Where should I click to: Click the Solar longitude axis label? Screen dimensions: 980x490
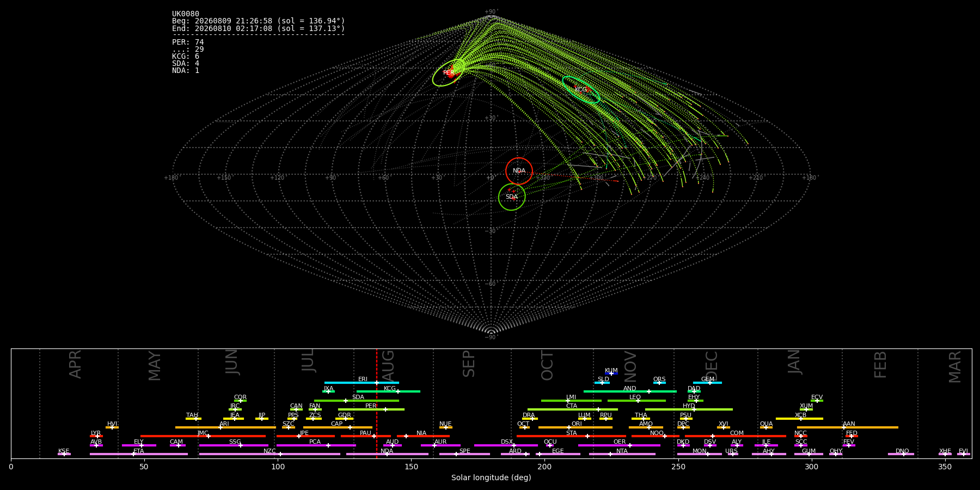491,478
